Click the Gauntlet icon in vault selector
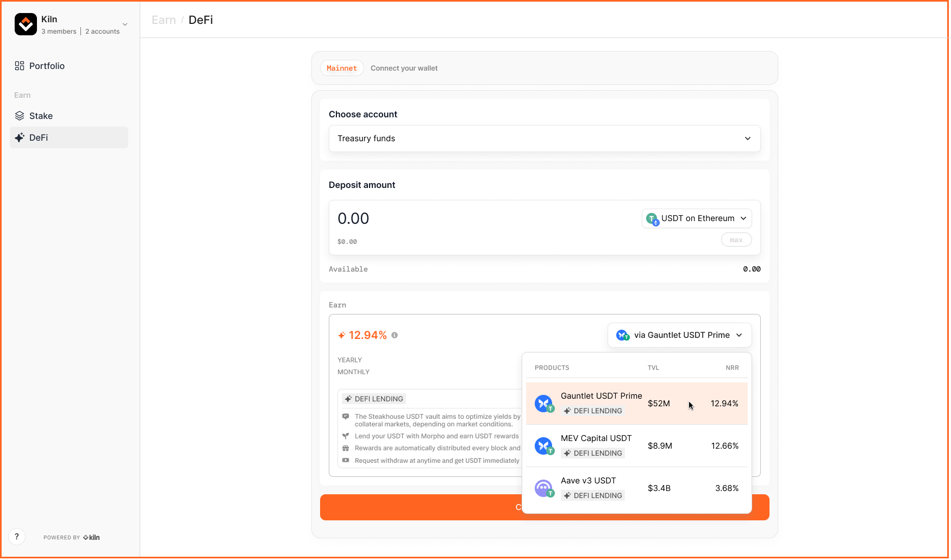 click(623, 335)
